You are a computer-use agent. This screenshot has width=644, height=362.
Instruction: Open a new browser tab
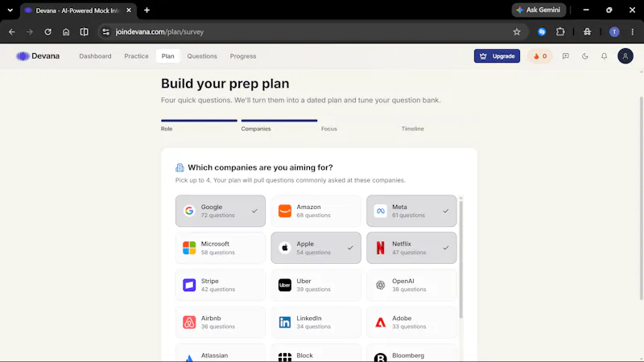point(147,10)
